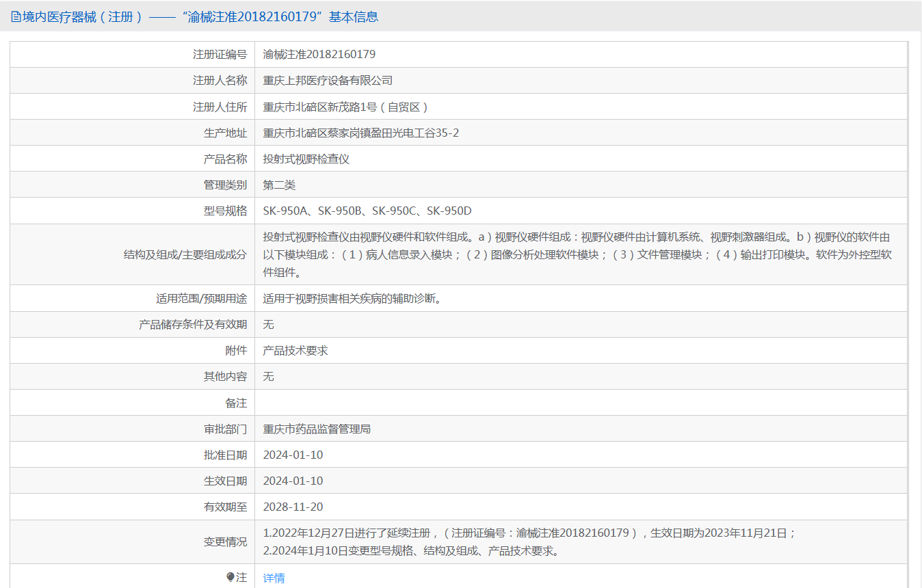Click the 批准日期 value 2024-01-10
The width and height of the screenshot is (922, 588).
point(293,455)
